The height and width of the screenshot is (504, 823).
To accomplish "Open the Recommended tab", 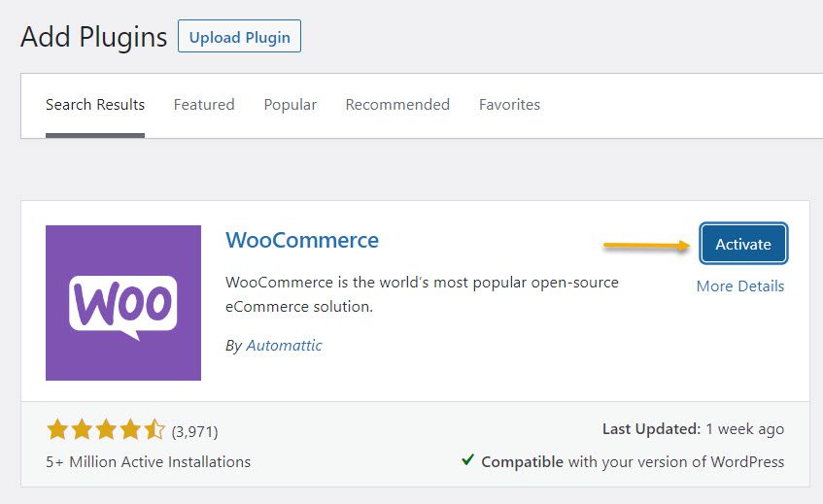I will click(x=397, y=105).
